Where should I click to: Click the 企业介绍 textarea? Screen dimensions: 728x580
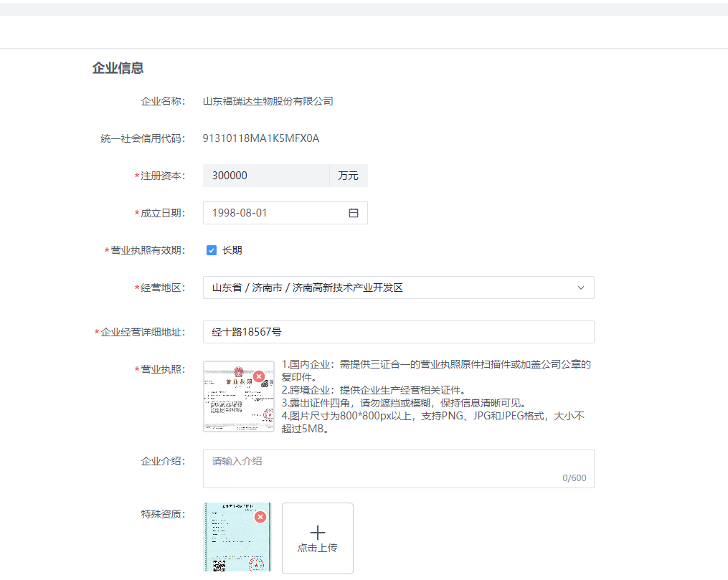(398, 469)
